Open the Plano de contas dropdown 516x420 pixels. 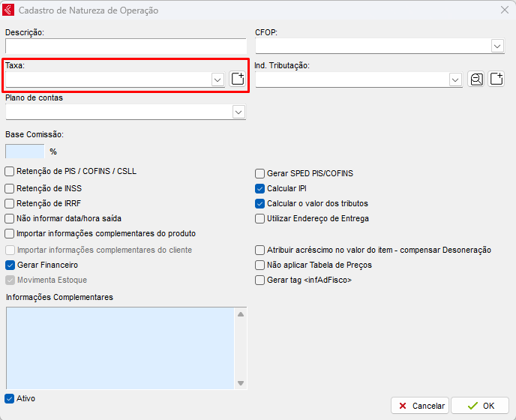[x=238, y=112]
